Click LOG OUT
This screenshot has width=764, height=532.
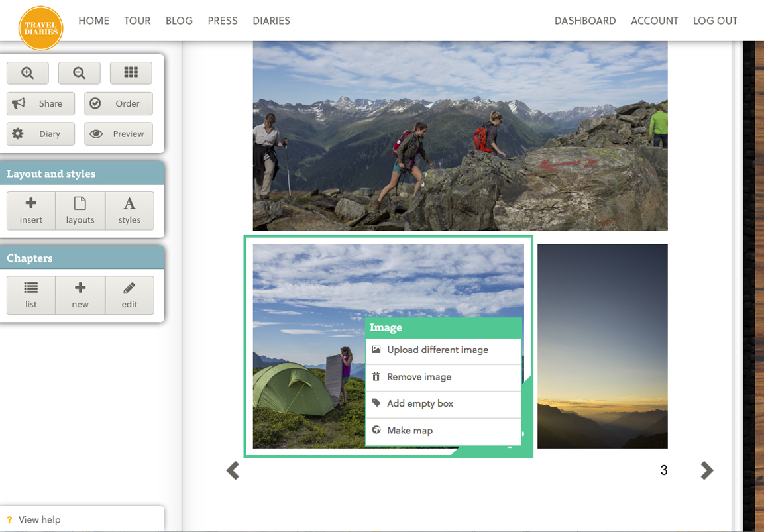[715, 21]
